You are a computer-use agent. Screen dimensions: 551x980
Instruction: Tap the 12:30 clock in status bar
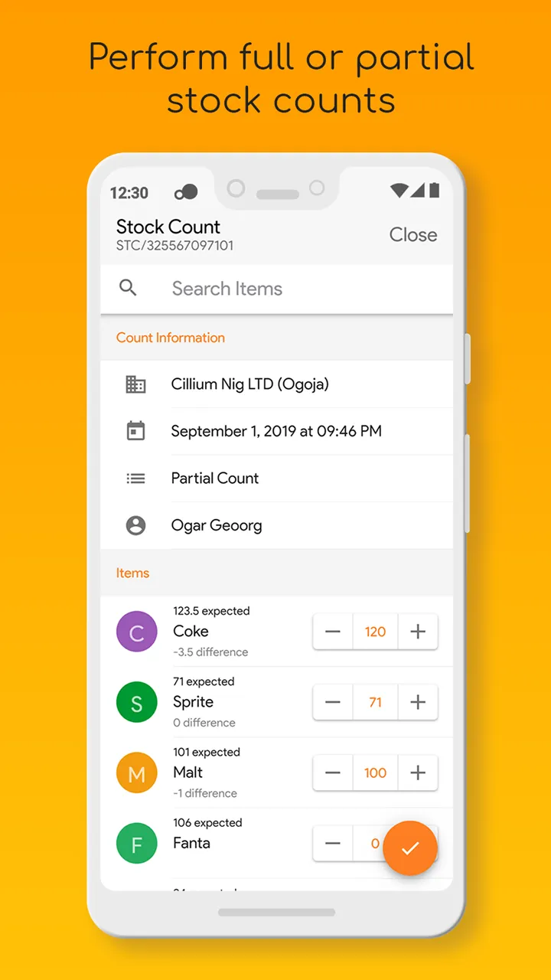129,192
